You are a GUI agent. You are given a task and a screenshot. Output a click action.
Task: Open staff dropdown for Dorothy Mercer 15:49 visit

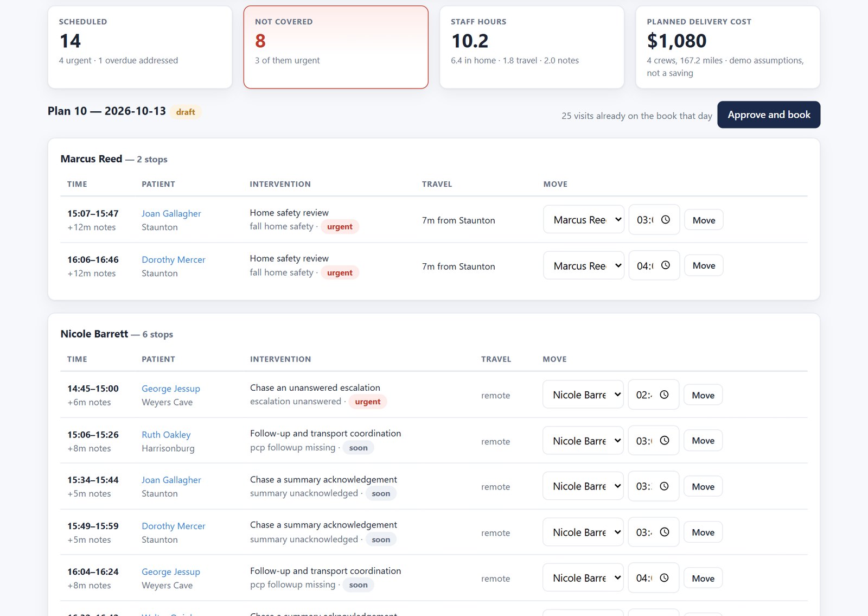coord(583,532)
